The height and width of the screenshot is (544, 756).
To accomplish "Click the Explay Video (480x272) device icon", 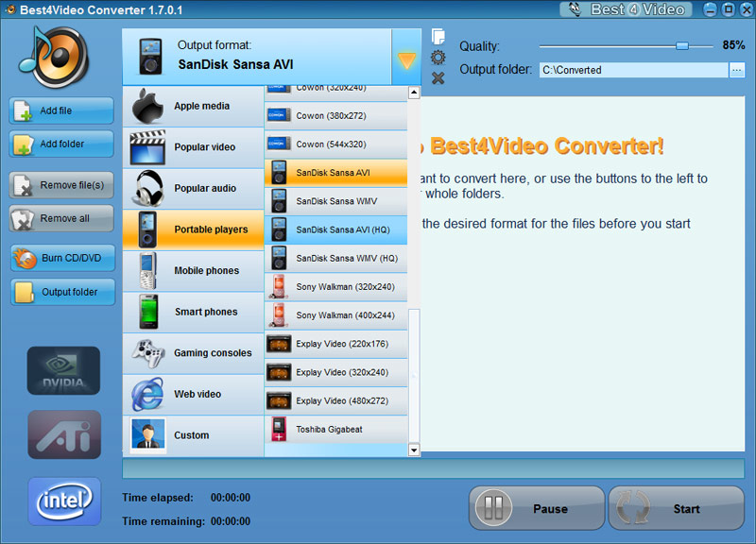I will pyautogui.click(x=279, y=400).
